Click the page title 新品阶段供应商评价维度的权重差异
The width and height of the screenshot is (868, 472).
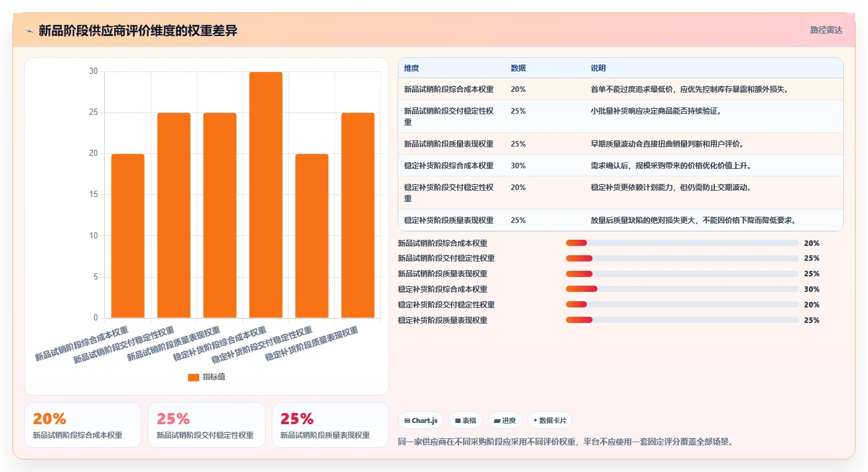138,31
